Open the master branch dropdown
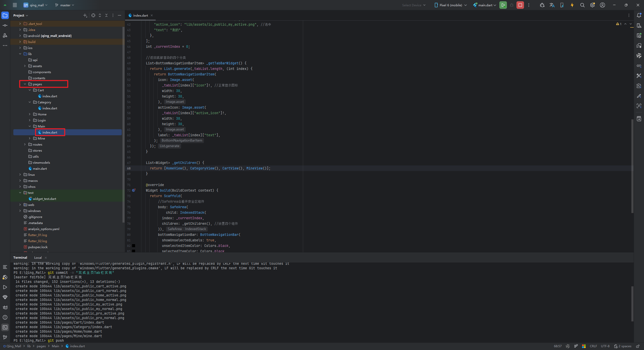 point(65,5)
